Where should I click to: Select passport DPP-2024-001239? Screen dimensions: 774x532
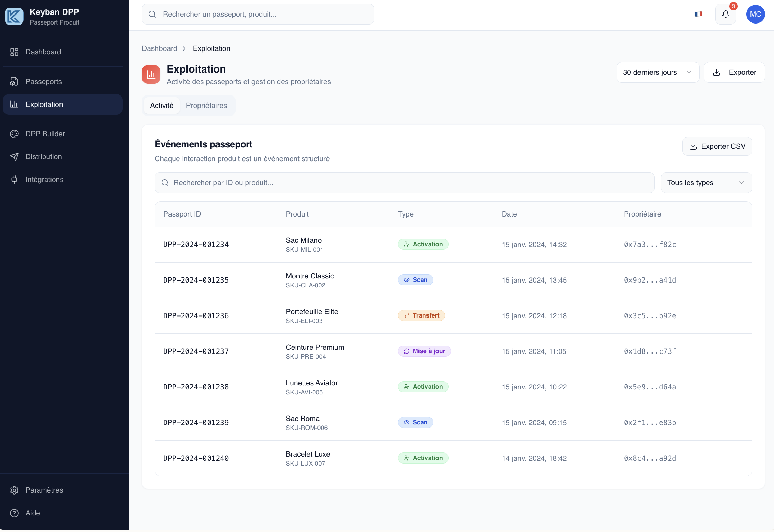click(196, 423)
